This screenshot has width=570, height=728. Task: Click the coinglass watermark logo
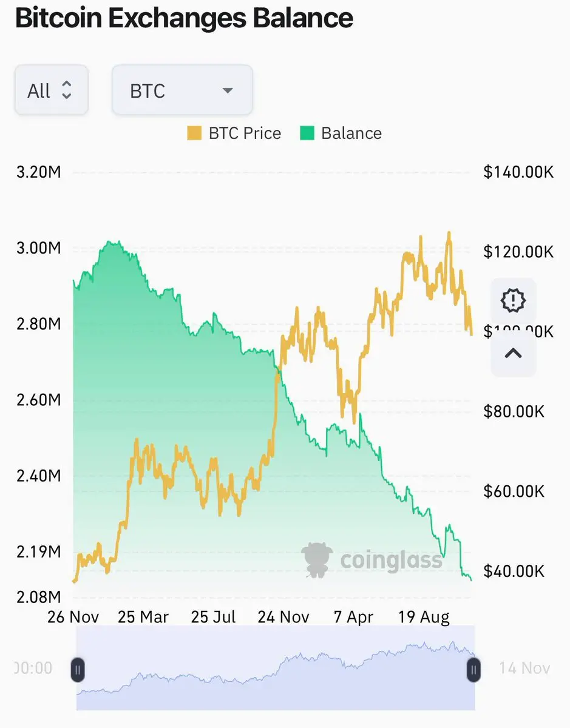pyautogui.click(x=317, y=559)
